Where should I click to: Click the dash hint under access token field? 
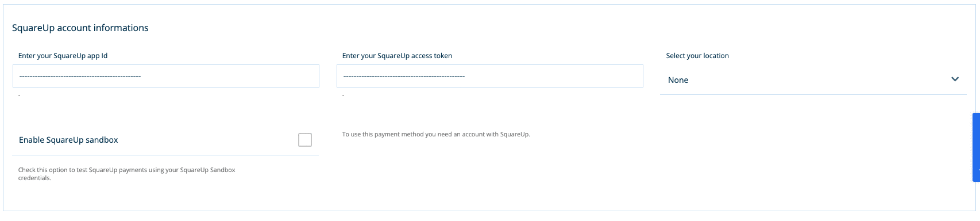344,95
